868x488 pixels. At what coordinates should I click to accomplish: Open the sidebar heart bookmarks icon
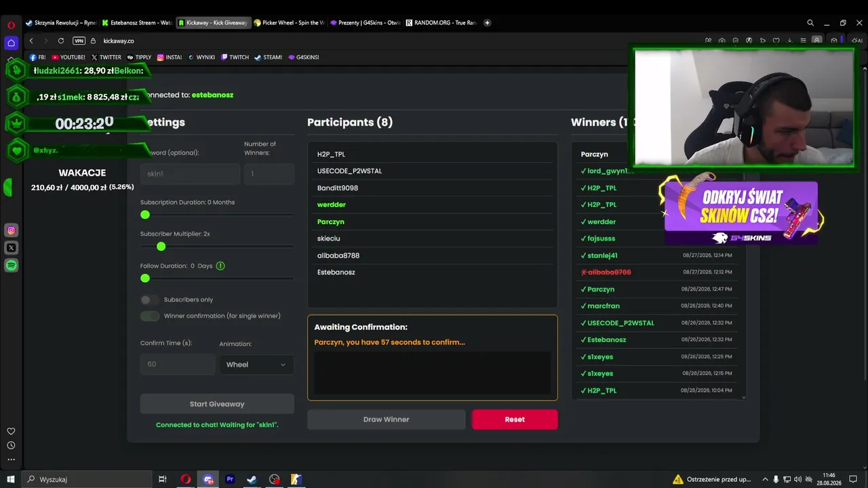click(11, 431)
